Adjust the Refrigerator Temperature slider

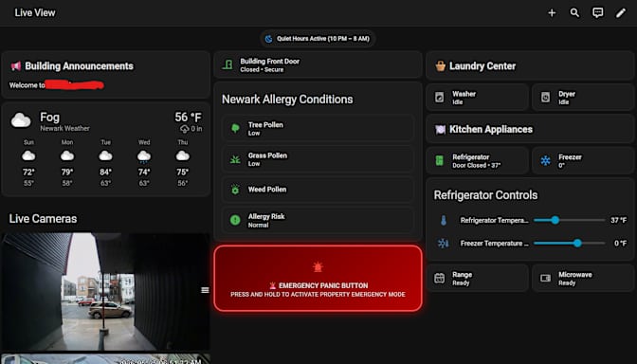(569, 220)
